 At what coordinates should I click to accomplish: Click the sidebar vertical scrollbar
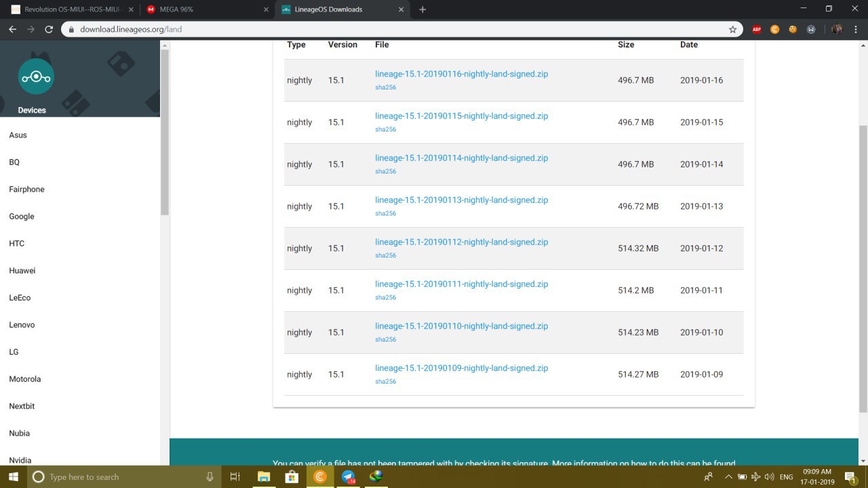(x=165, y=132)
